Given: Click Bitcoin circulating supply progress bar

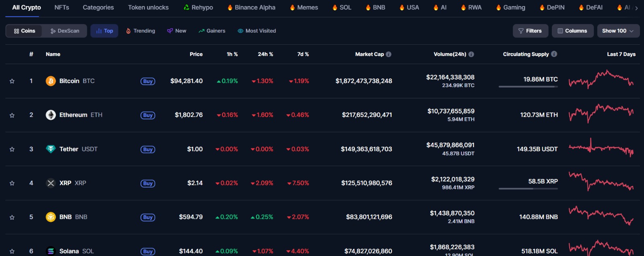Looking at the screenshot, I should pyautogui.click(x=528, y=86).
